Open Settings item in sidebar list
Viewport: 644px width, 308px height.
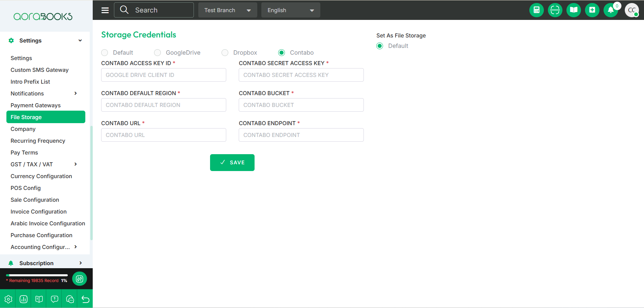[21, 58]
